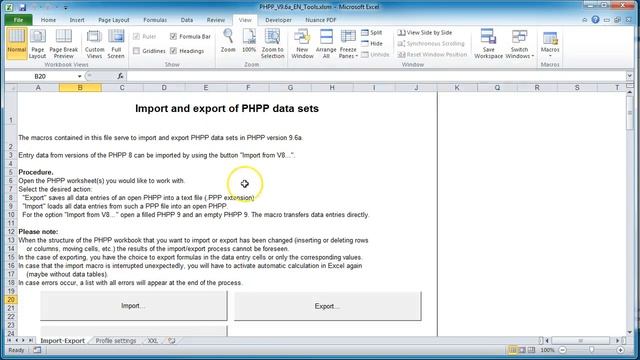This screenshot has width=640, height=360.
Task: Open a New Window
Action: point(302,43)
